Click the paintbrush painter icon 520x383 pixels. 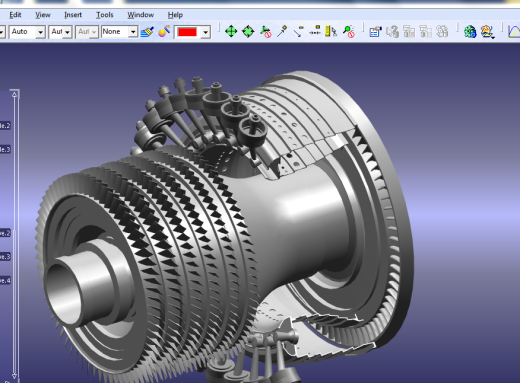(x=147, y=32)
